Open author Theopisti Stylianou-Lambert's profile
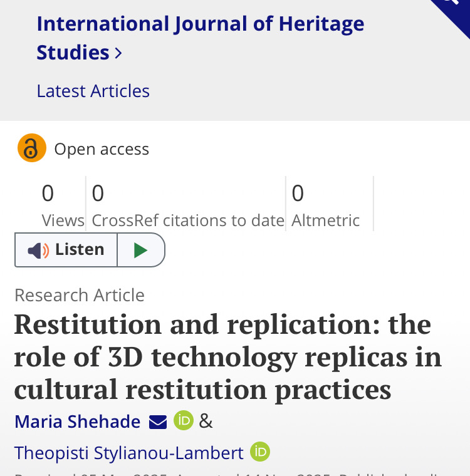470x476 pixels. (129, 453)
